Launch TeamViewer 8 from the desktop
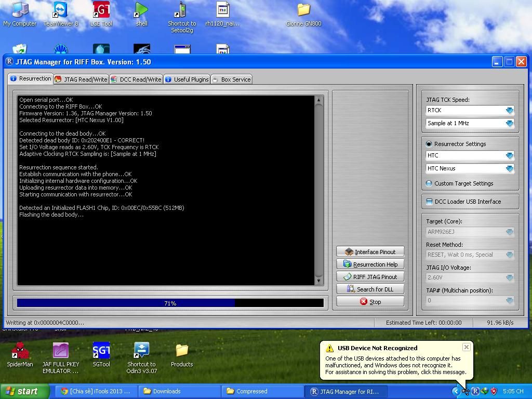The height and width of the screenshot is (399, 532). click(x=61, y=14)
